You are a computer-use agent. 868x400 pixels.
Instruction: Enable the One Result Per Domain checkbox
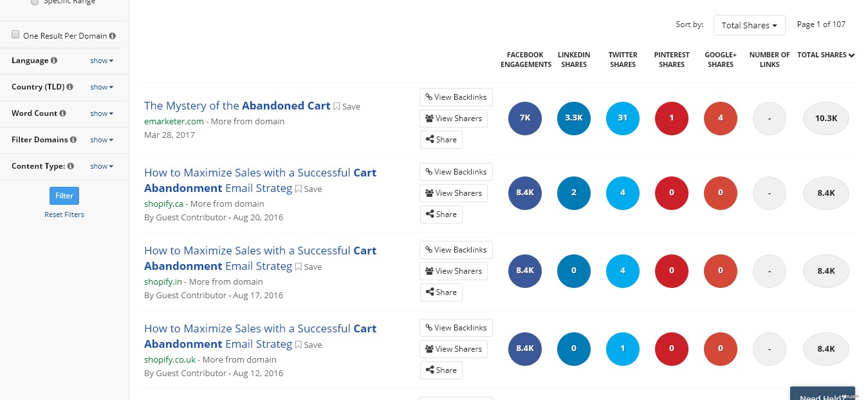coord(15,34)
